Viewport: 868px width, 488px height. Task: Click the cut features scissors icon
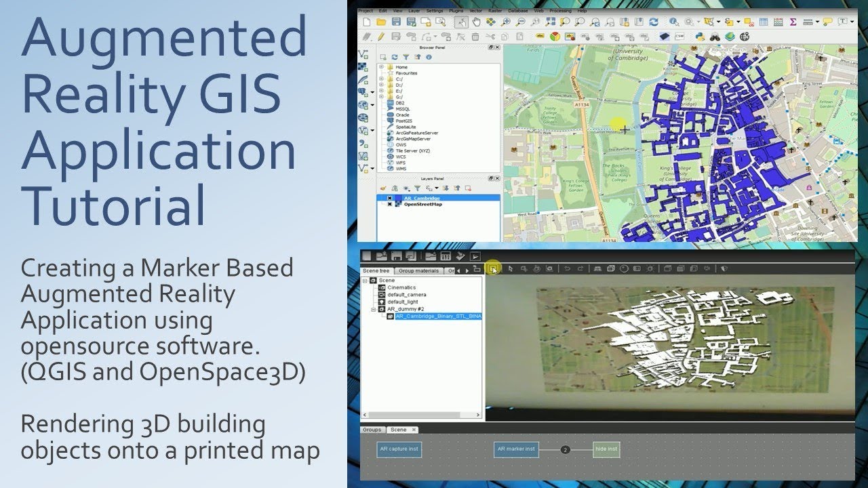tap(490, 37)
